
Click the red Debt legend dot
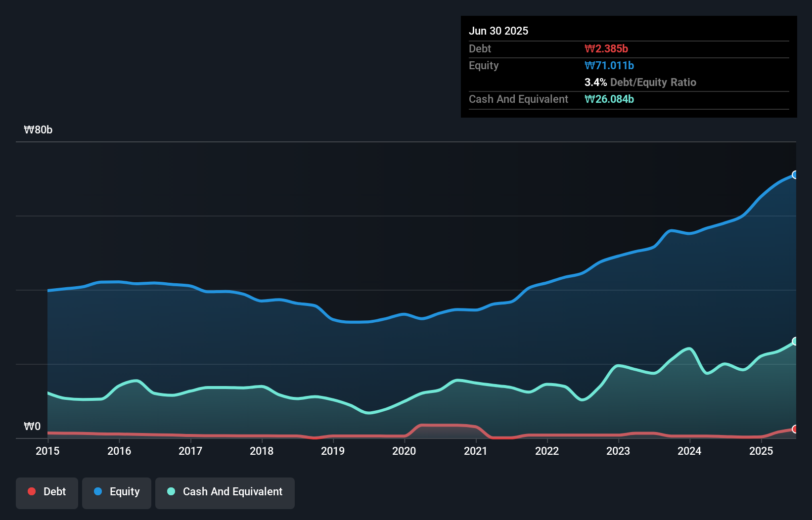tap(31, 491)
